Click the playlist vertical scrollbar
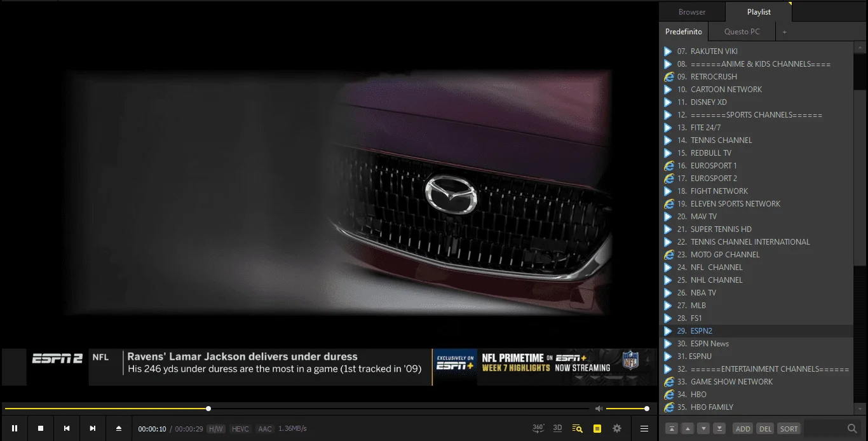 pos(860,178)
